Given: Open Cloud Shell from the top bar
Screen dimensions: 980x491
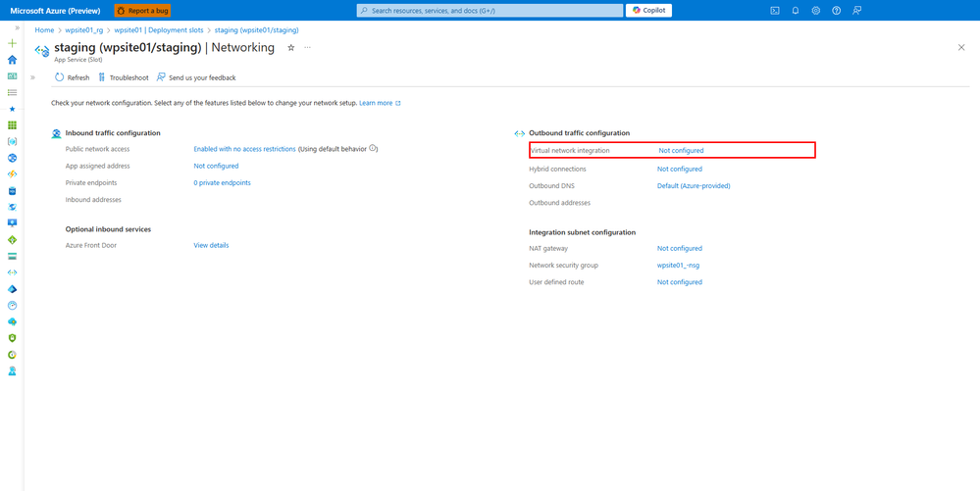Looking at the screenshot, I should [x=774, y=11].
